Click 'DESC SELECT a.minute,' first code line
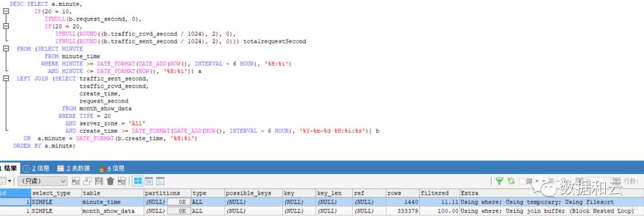The height and width of the screenshot is (216, 644). [x=46, y=4]
